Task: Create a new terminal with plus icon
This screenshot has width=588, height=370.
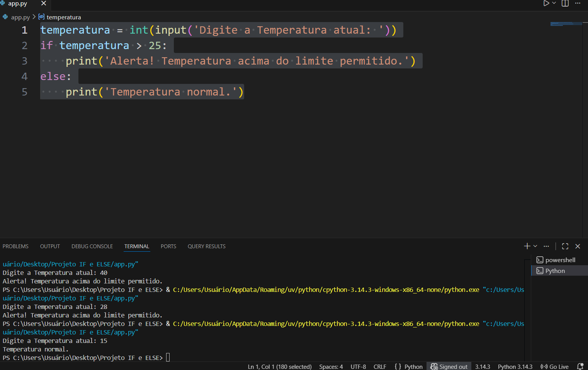Action: [x=527, y=246]
